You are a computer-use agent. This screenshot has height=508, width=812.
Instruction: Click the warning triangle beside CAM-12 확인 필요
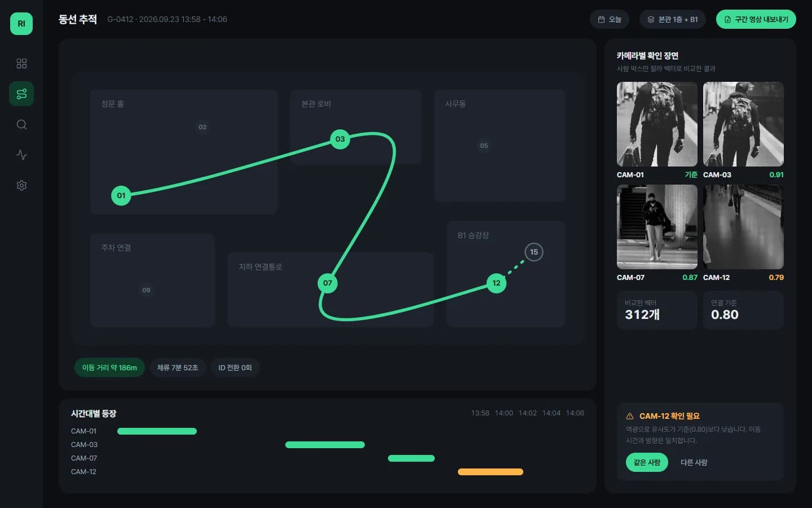point(630,416)
